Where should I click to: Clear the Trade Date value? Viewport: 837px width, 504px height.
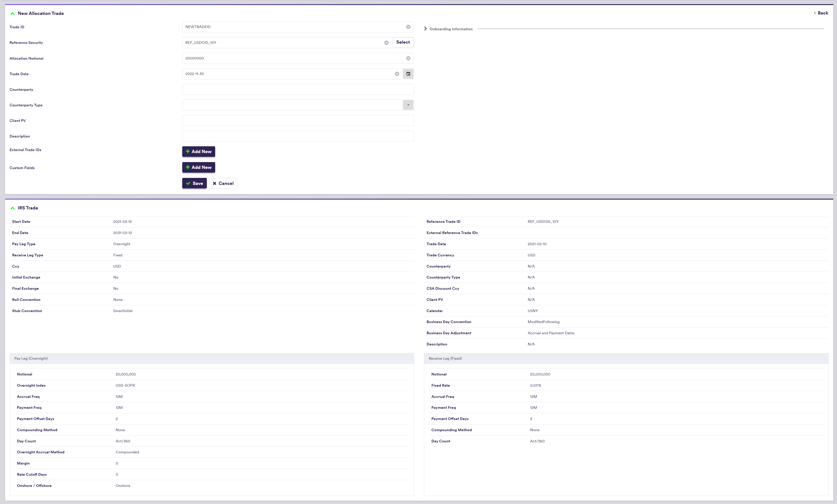(397, 74)
